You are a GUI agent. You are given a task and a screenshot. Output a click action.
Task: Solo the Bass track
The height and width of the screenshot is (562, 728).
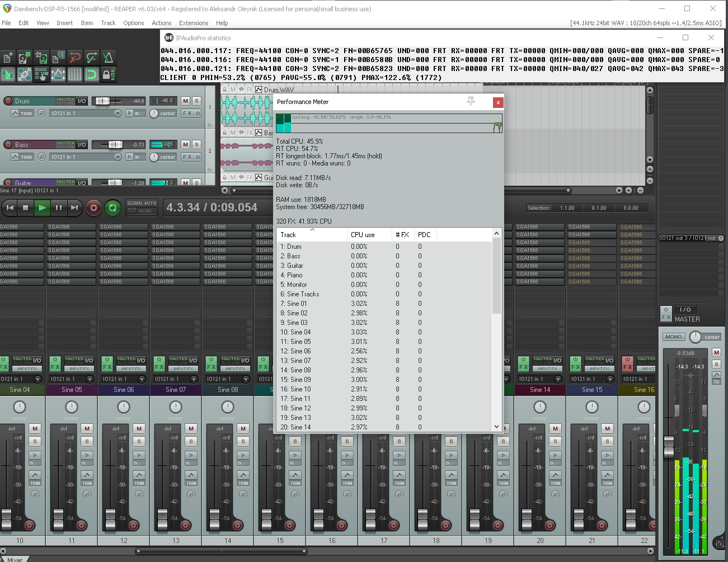196,144
